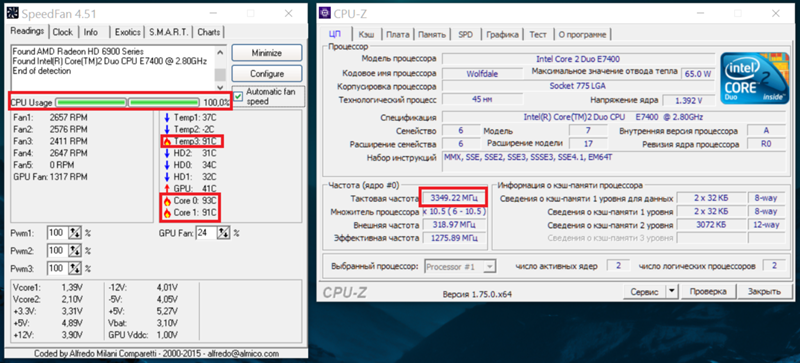Click the GPU Fan value field showing 24
Viewport: 800px width, 363px height.
(x=206, y=233)
